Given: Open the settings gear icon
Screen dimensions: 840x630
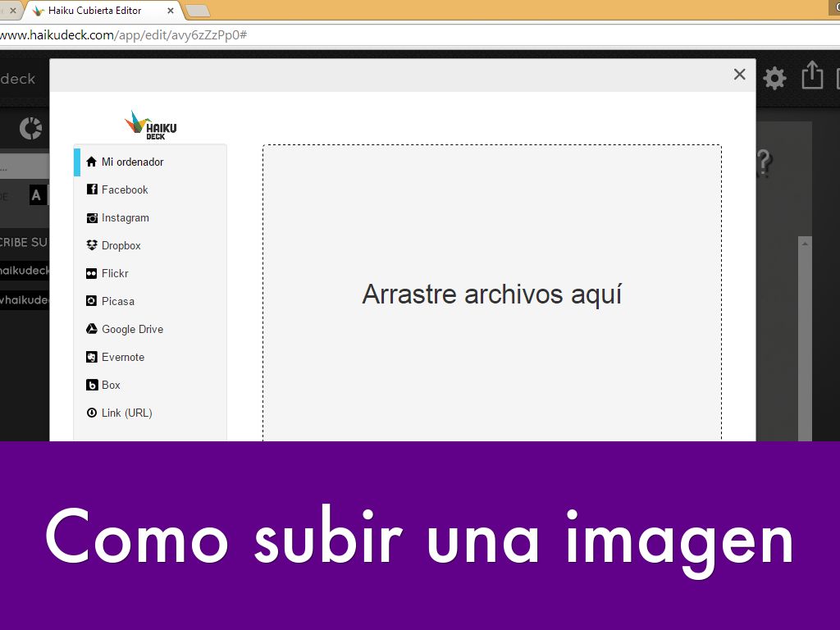Looking at the screenshot, I should [x=774, y=78].
